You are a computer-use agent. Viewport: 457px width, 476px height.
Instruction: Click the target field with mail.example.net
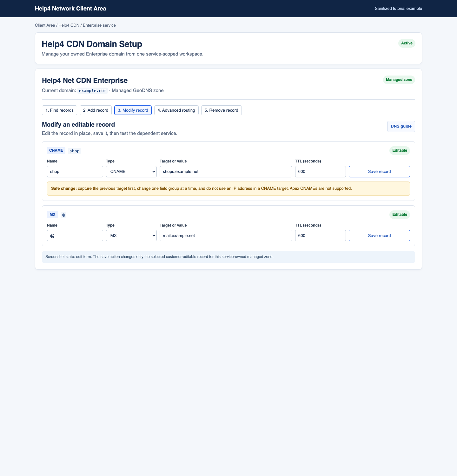tap(226, 235)
